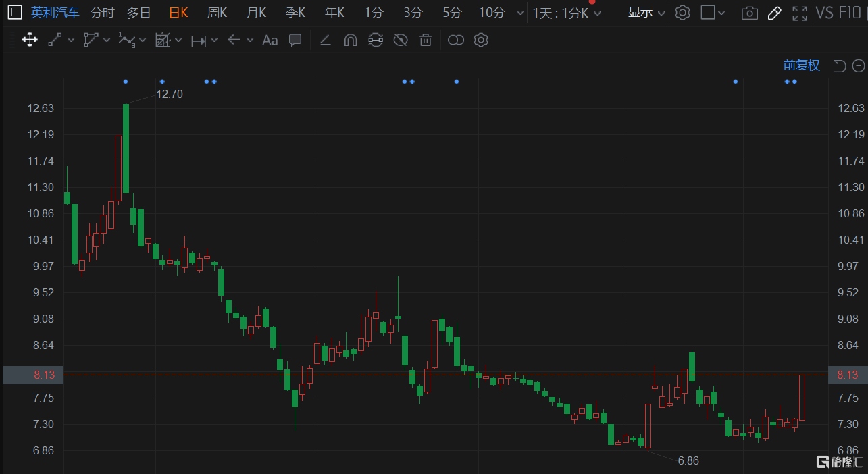The height and width of the screenshot is (474, 868).
Task: Select the polygon shape drawing tool
Action: pos(91,40)
